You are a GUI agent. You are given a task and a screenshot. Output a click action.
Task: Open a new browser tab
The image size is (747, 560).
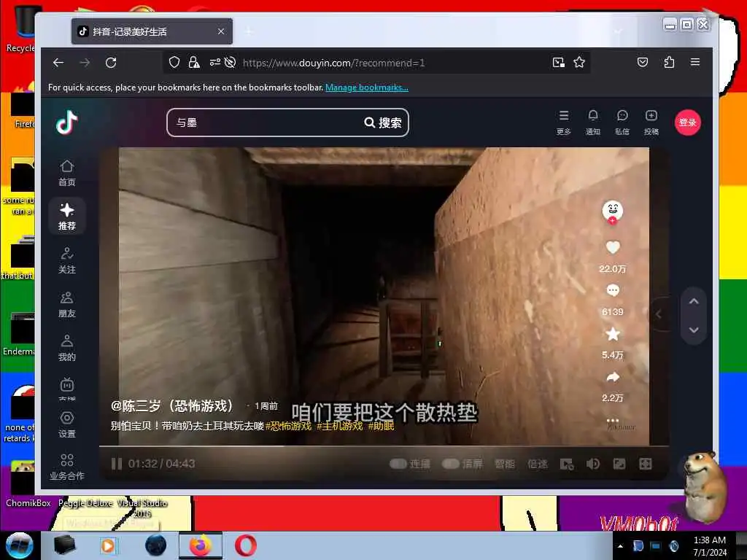pos(249,31)
